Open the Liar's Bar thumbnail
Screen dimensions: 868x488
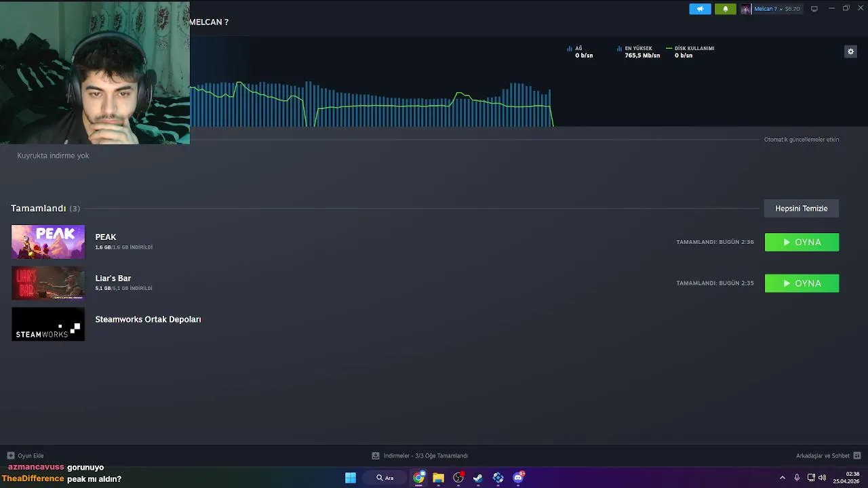pyautogui.click(x=48, y=283)
